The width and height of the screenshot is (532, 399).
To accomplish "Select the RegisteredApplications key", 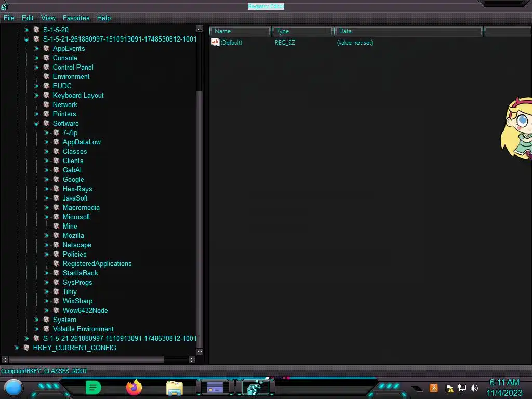I will coord(97,263).
